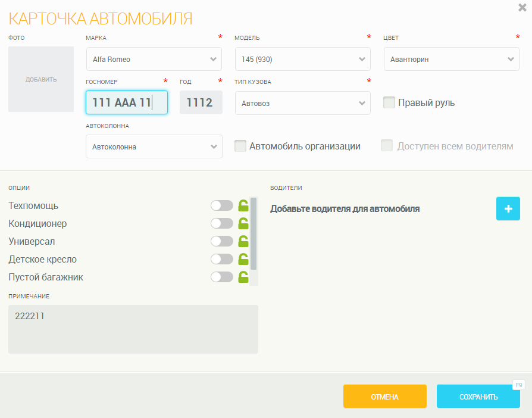
Task: Turn on the Детское кресло switch
Action: click(221, 259)
